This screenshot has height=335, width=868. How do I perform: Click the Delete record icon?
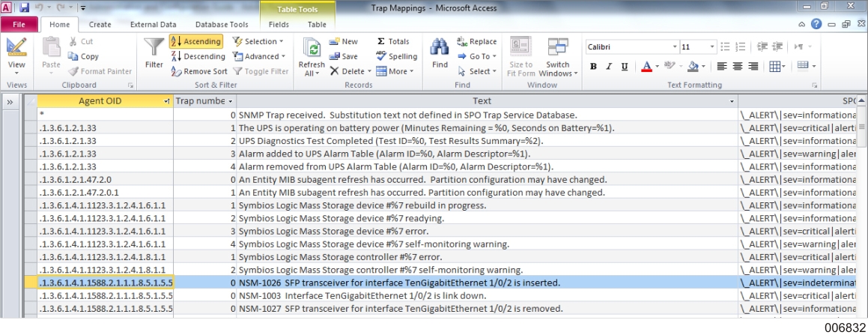pos(334,71)
